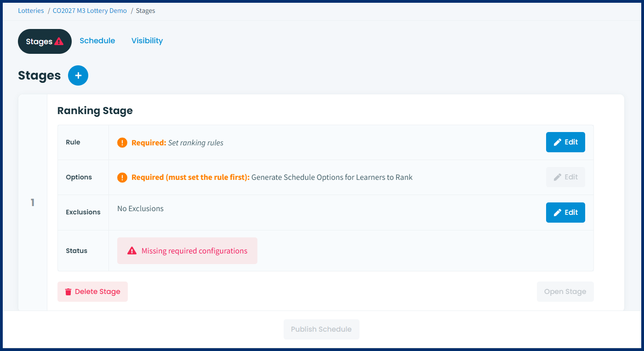The image size is (644, 351).
Task: Click the 'Options' row label
Action: pos(79,177)
